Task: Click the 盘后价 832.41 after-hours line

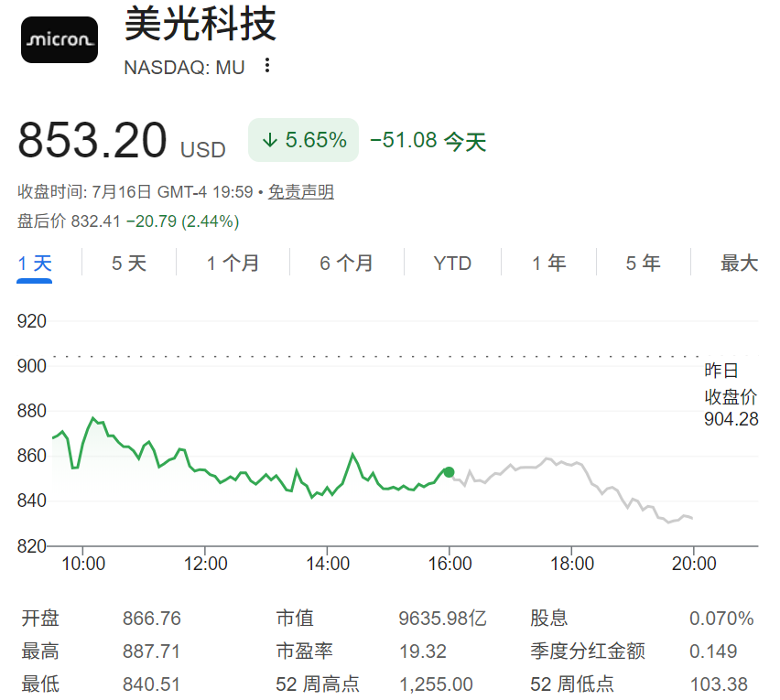Action: (128, 221)
